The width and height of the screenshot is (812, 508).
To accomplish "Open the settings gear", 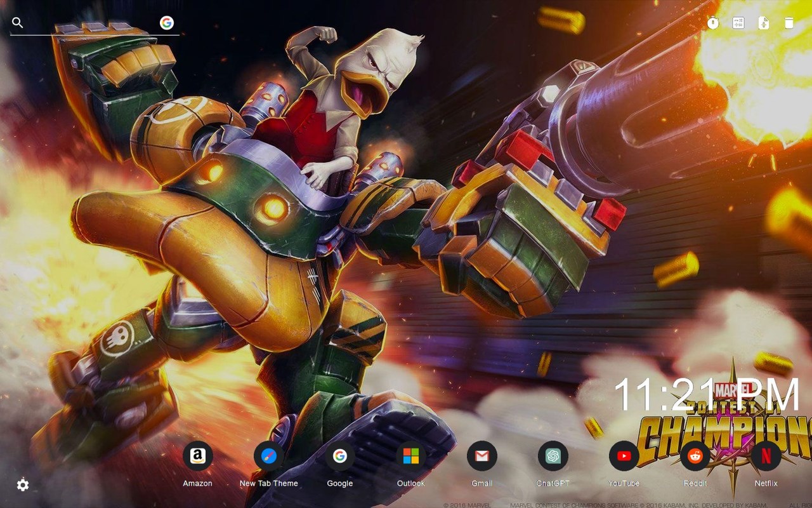I will coord(23,485).
